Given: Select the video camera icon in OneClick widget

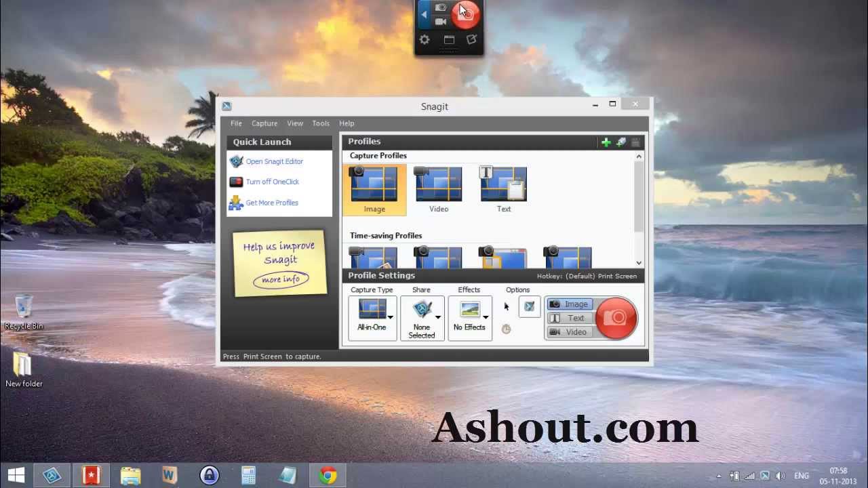Looking at the screenshot, I should pyautogui.click(x=441, y=22).
